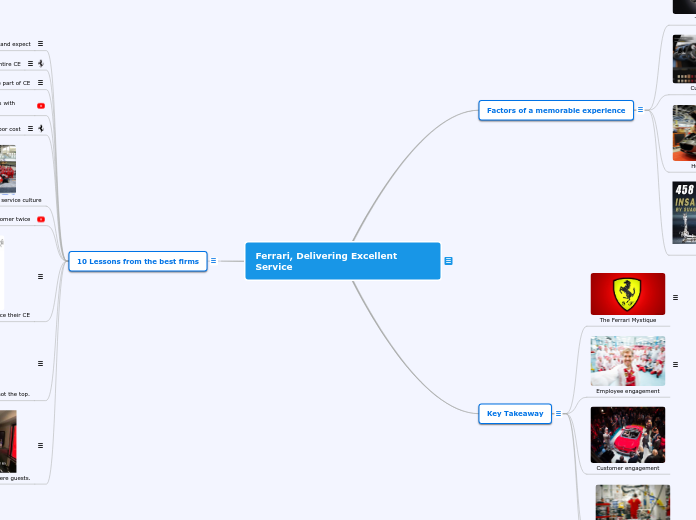Open notes icon of the central Ferrari topic
The image size is (696, 520).
(x=448, y=261)
